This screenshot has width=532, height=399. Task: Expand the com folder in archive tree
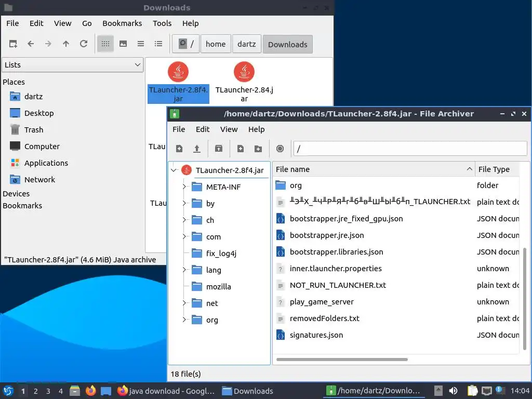[184, 236]
